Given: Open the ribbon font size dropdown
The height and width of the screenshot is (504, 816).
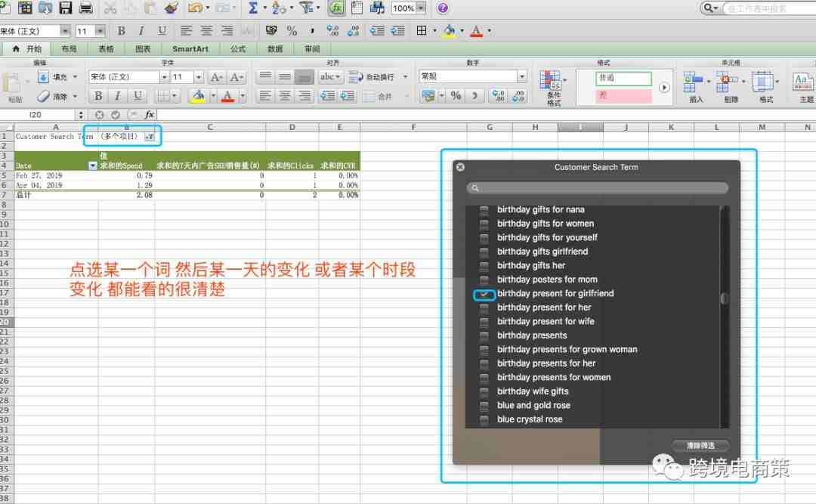Looking at the screenshot, I should point(198,77).
